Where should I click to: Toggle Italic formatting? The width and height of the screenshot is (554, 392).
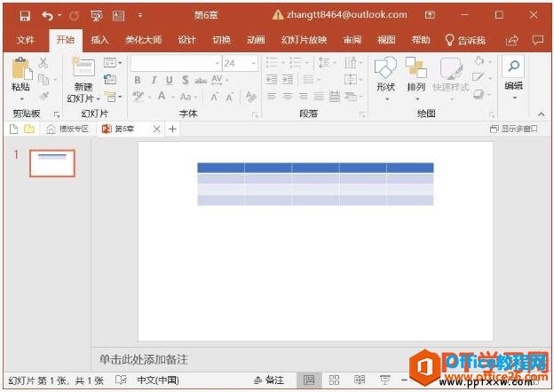[x=154, y=81]
